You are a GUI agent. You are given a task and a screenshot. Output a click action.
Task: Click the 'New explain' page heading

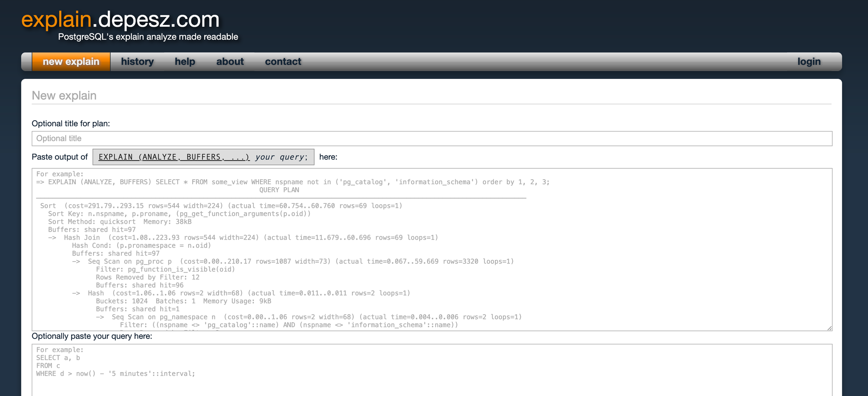(x=64, y=95)
